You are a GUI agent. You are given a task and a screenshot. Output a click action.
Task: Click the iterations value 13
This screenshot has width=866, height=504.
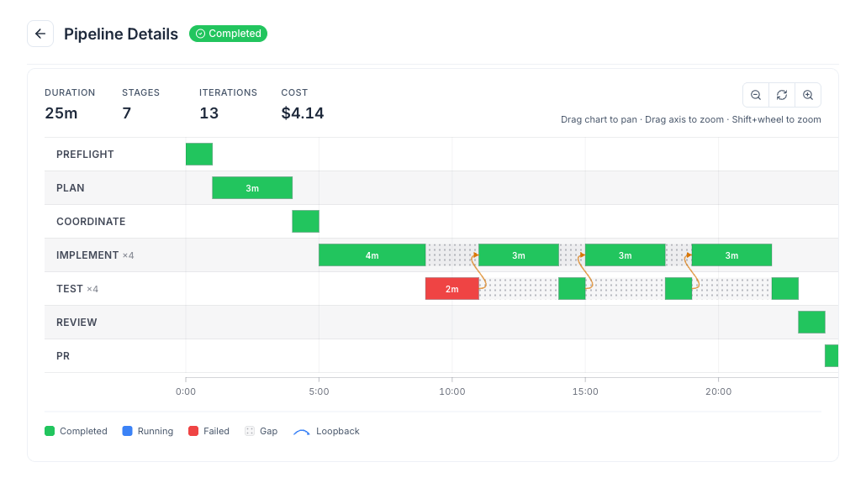click(209, 113)
